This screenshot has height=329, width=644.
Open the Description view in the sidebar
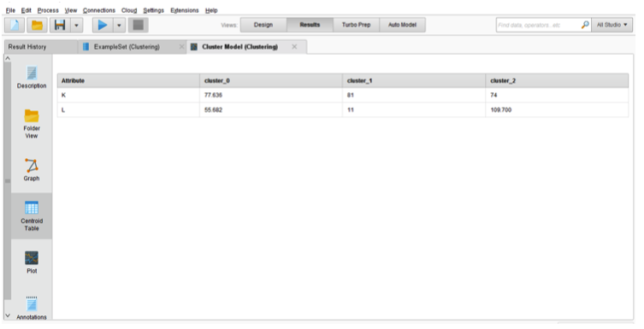[32, 78]
